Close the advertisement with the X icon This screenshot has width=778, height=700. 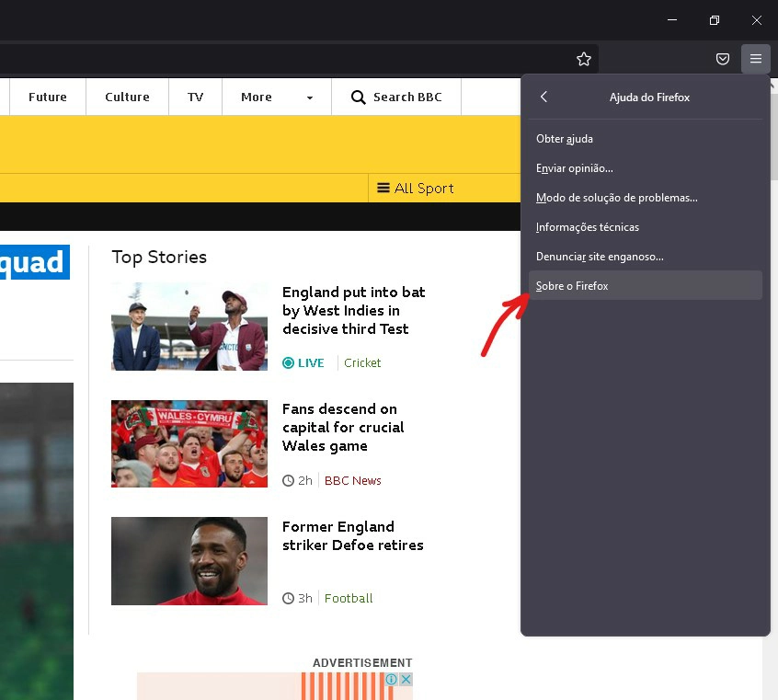406,679
